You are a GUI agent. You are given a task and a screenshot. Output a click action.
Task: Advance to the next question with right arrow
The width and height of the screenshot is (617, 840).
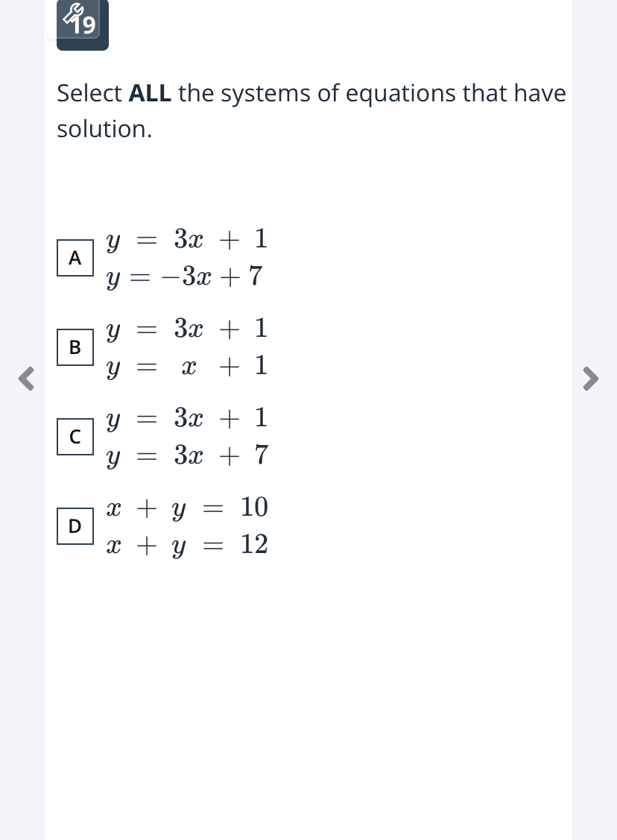(590, 379)
